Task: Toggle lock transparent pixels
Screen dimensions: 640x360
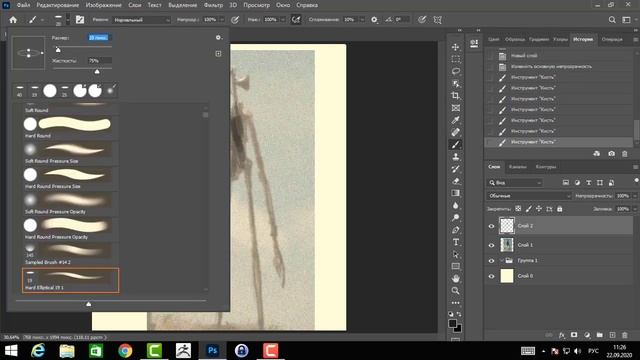Action: [x=518, y=209]
